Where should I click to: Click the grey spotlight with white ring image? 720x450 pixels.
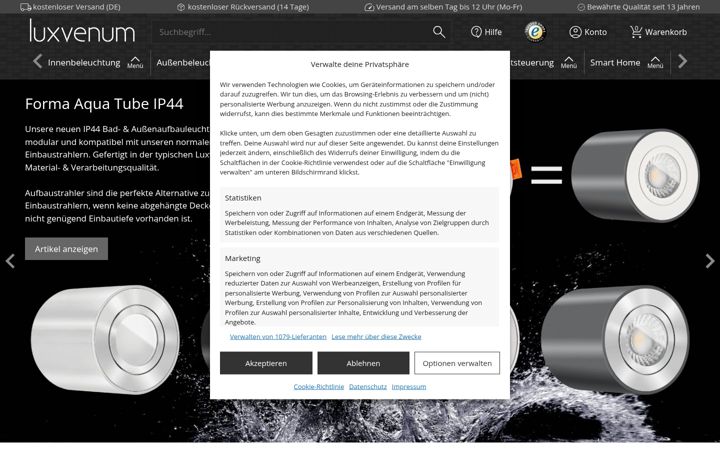(x=636, y=175)
